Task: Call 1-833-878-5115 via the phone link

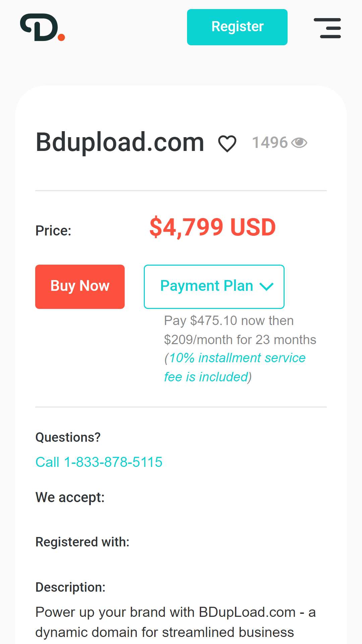Action: click(99, 462)
